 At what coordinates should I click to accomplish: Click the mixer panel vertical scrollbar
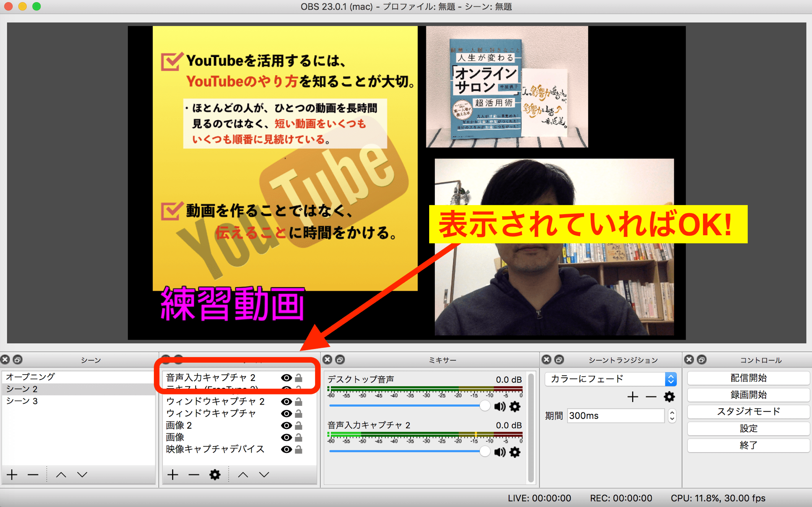coord(531,427)
